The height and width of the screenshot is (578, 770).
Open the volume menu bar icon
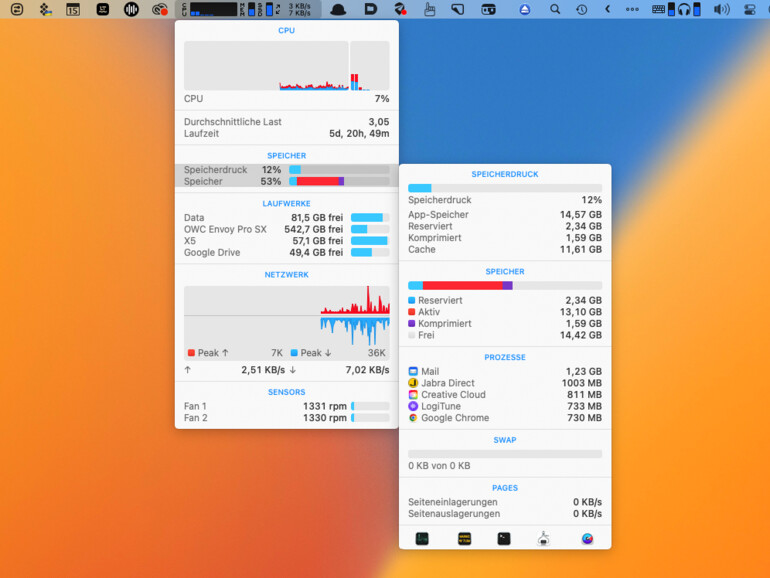point(721,9)
